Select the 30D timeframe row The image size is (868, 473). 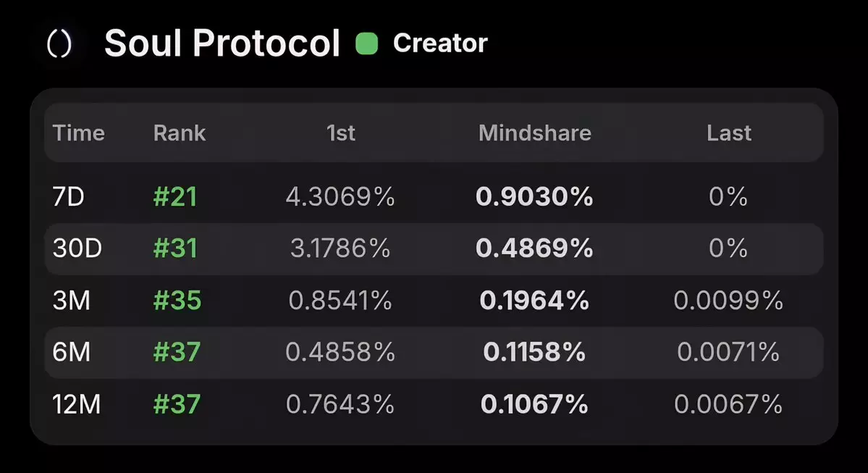point(77,248)
